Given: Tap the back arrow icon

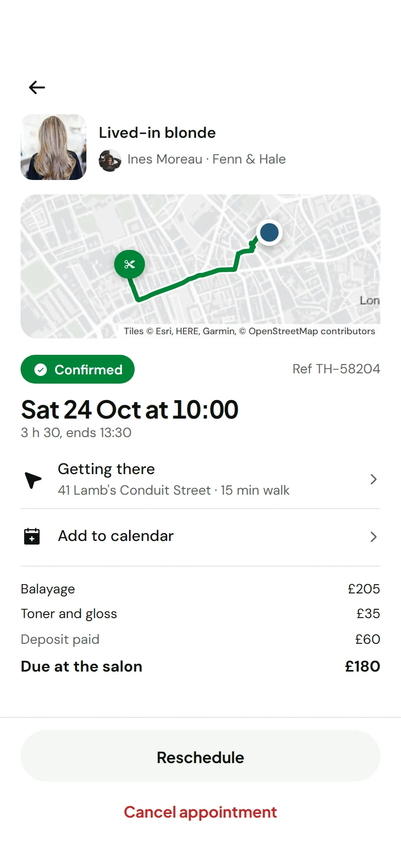Looking at the screenshot, I should tap(37, 87).
